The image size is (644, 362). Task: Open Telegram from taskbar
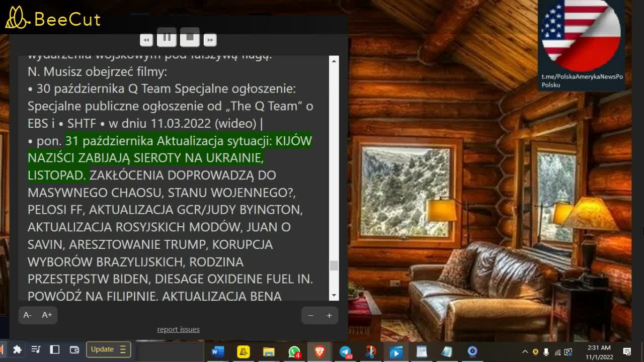pos(345,351)
